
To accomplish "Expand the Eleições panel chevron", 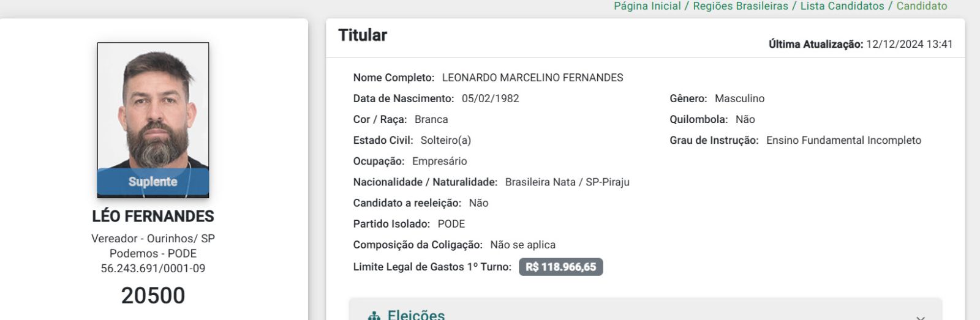I will click(920, 317).
